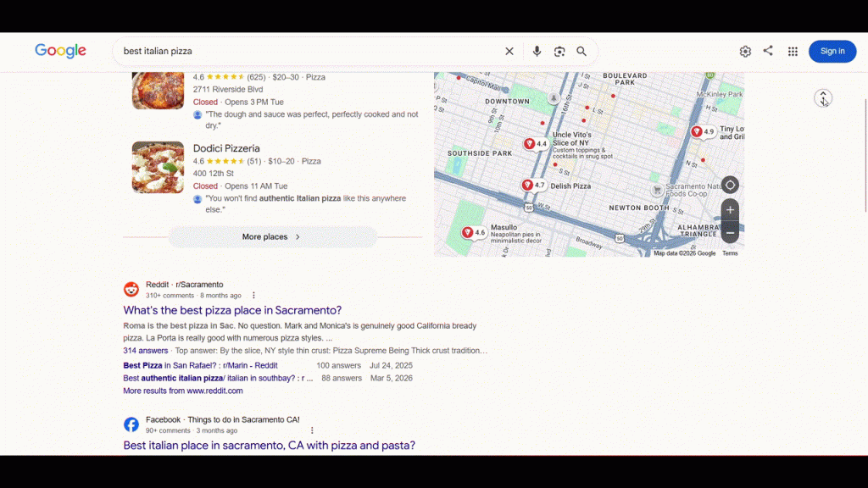Open the Google apps grid
The image size is (868, 488).
(793, 52)
